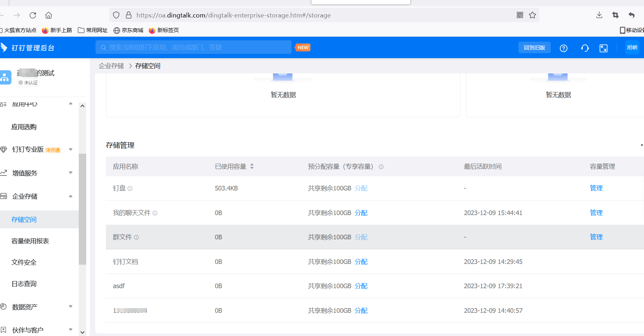The image size is (644, 336).
Task: Click the browser reload button
Action: pos(33,15)
